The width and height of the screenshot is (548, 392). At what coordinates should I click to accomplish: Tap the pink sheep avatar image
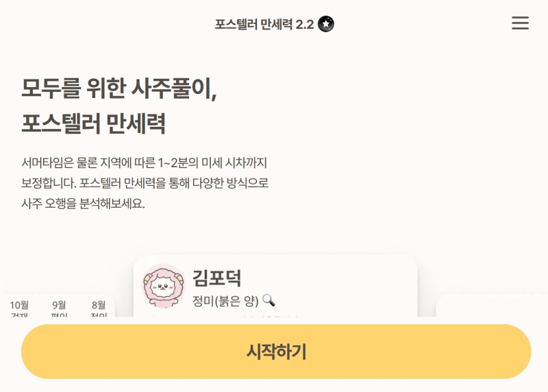[x=164, y=286]
